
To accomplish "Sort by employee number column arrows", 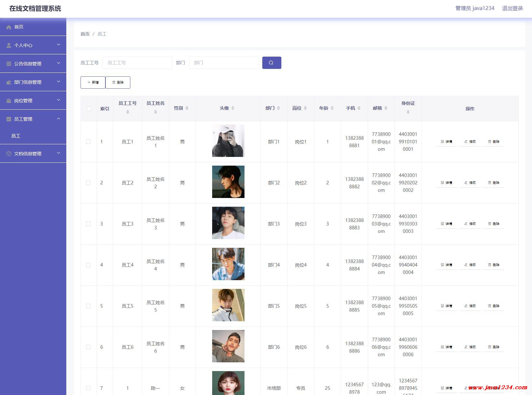I will (x=127, y=112).
